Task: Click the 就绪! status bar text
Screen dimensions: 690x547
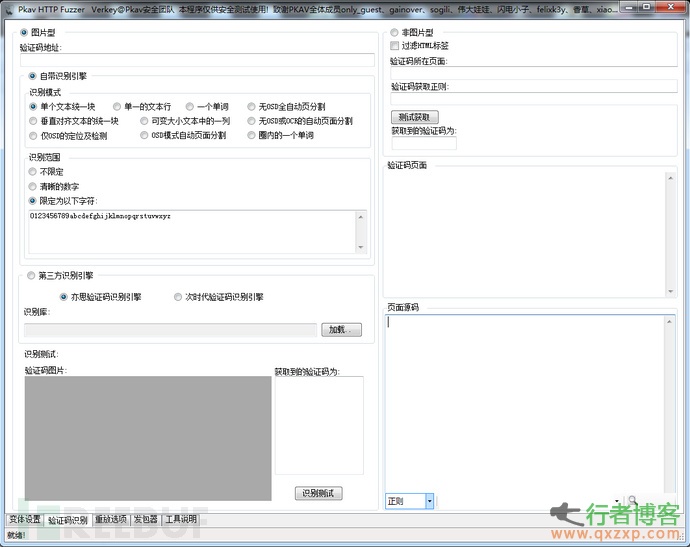Action: [x=17, y=535]
